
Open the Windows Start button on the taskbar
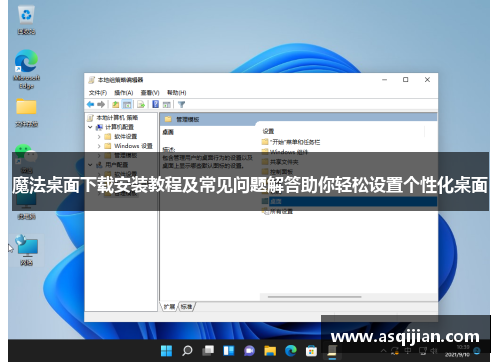coord(166,351)
